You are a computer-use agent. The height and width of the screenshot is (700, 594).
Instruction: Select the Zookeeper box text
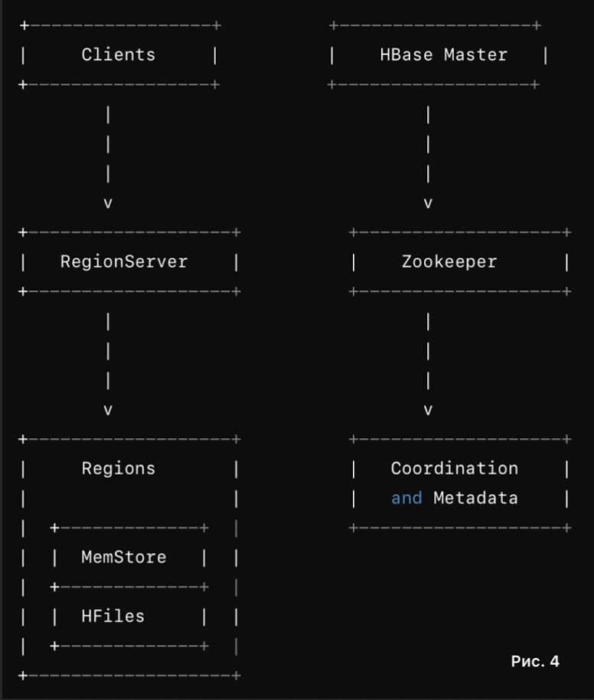tap(449, 261)
